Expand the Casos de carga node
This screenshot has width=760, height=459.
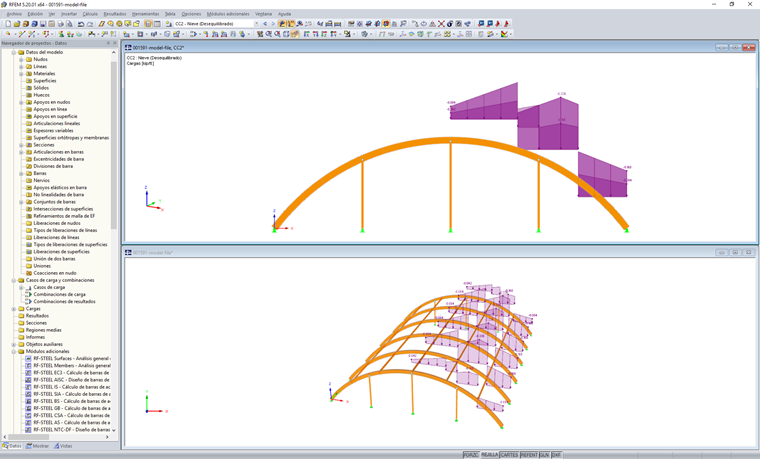[x=21, y=287]
